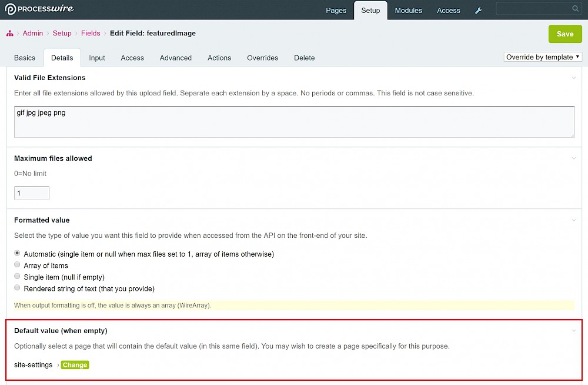Click the 0=No limit note
Viewport: 588px width, 385px height.
point(31,174)
